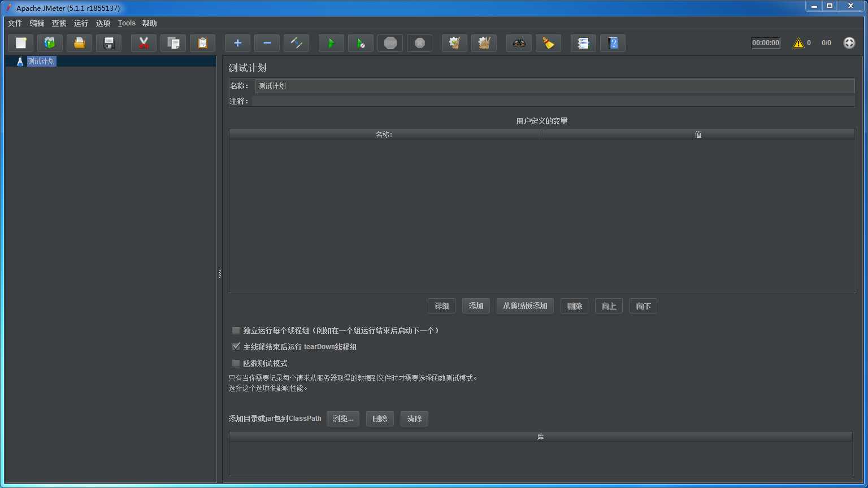This screenshot has width=868, height=488.
Task: Click the 添加目录或jar包到ClassPath label
Action: click(x=275, y=419)
